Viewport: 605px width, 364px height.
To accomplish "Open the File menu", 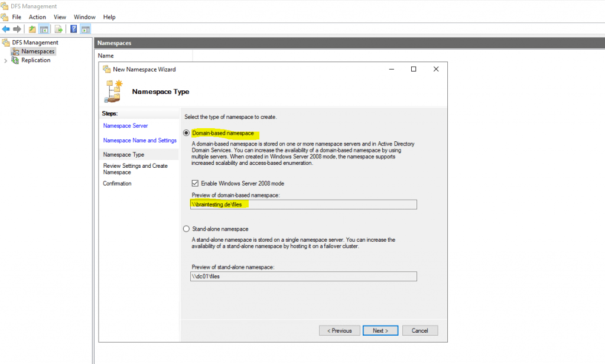I will [x=17, y=17].
